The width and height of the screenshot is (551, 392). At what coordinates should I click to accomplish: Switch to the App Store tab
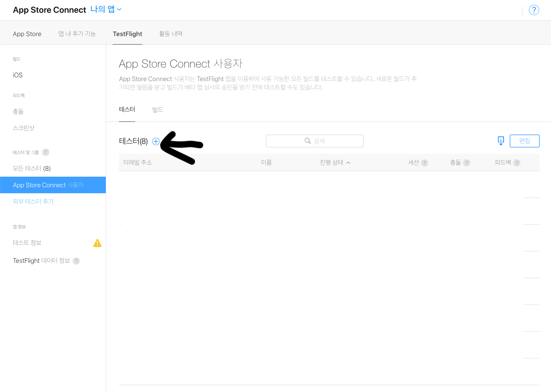coord(27,34)
